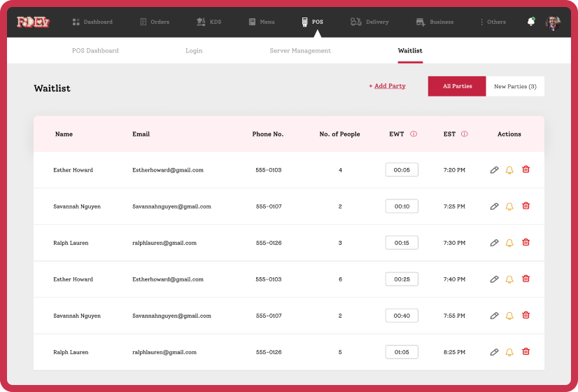Ring bell for Savannah Nguyen 7:55 PM party
578x392 pixels.
tap(509, 316)
